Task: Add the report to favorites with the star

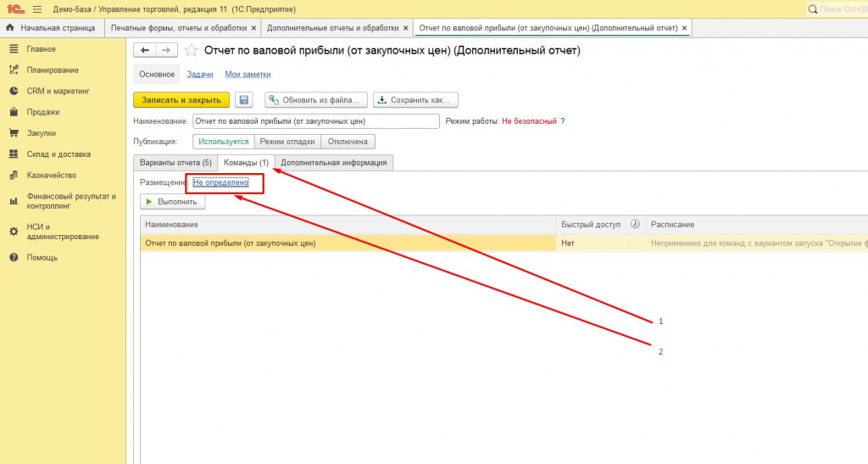Action: pos(191,50)
